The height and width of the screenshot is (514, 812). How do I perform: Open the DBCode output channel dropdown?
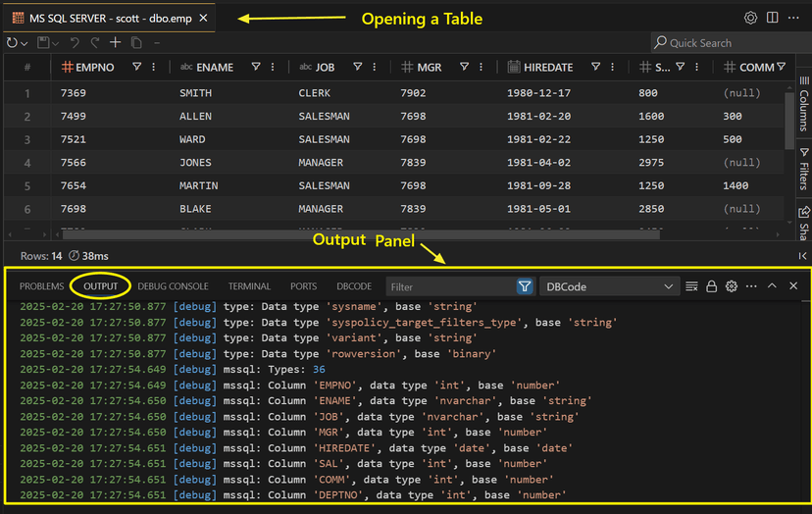[x=610, y=286]
